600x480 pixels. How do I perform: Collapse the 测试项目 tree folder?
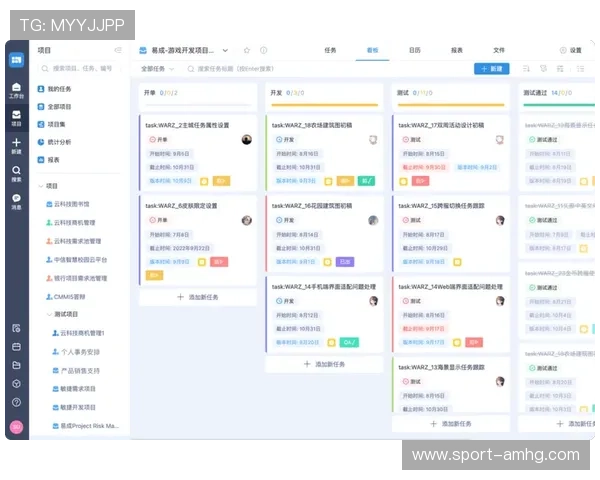49,314
